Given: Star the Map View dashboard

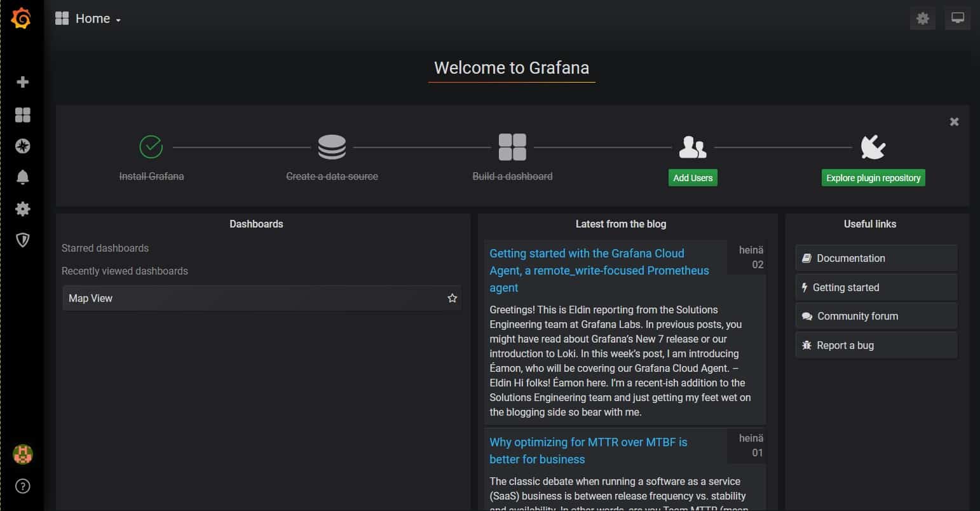Looking at the screenshot, I should click(453, 298).
